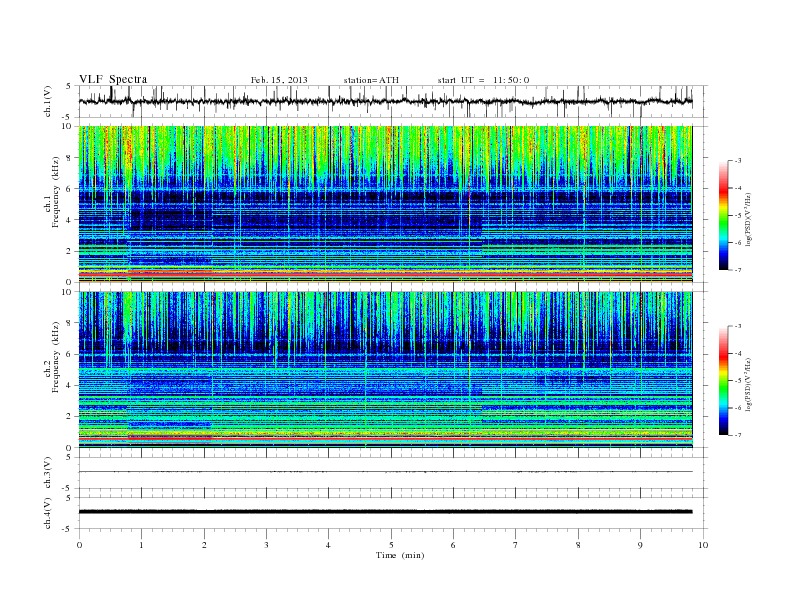Viewport: 792px width, 612px height.
Task: Click the 'ch.1(V)' waveform axis label
Action: [x=47, y=101]
